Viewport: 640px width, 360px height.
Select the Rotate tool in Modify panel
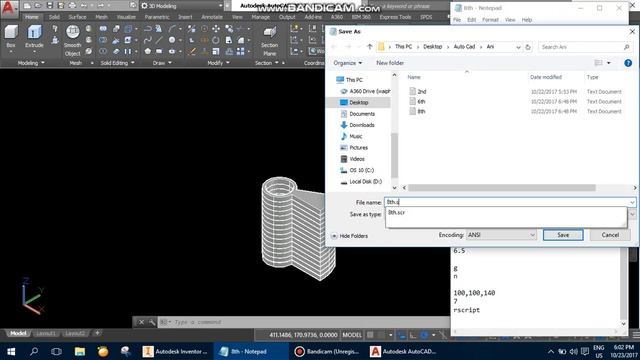tap(216, 40)
